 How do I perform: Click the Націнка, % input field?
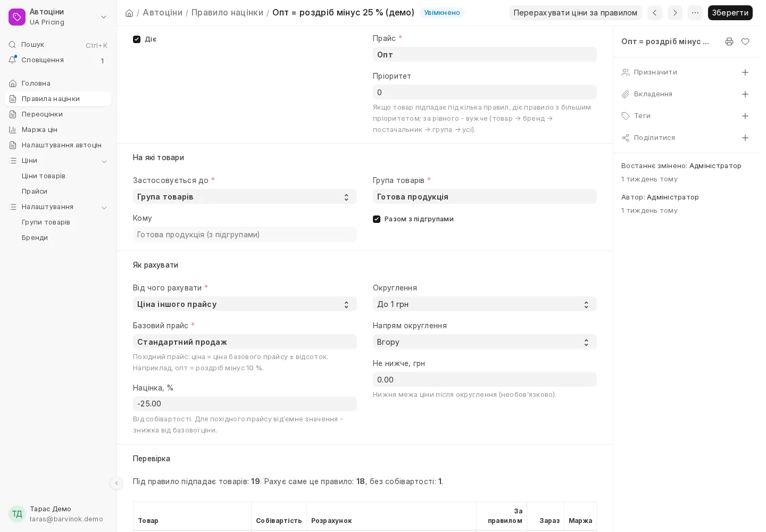pos(245,404)
